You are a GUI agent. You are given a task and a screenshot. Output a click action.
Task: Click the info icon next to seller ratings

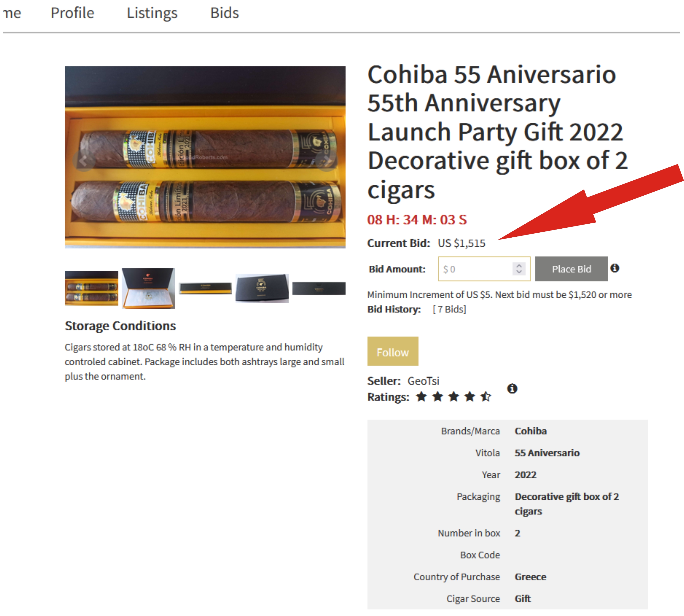[512, 388]
